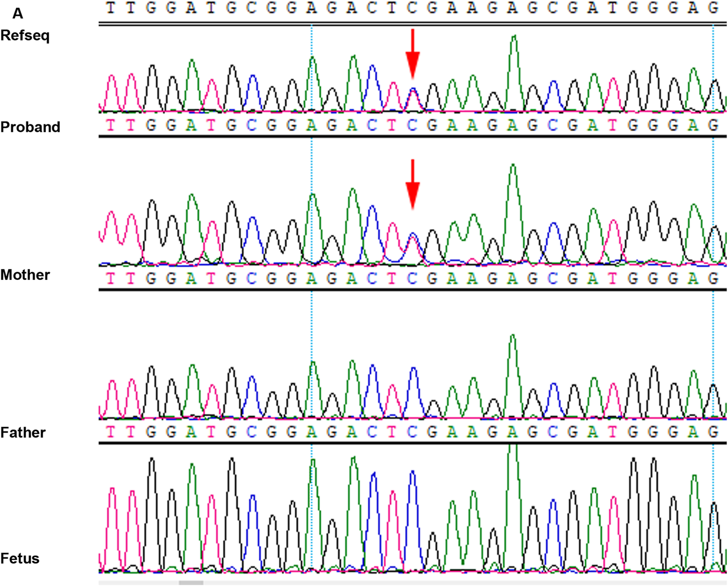Select the Refseq reference sequence row
The height and width of the screenshot is (586, 728).
(412, 8)
